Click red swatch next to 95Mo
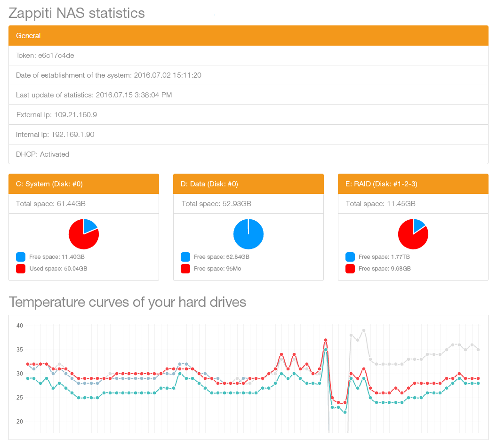Screen dimensions: 497x448 pos(185,269)
